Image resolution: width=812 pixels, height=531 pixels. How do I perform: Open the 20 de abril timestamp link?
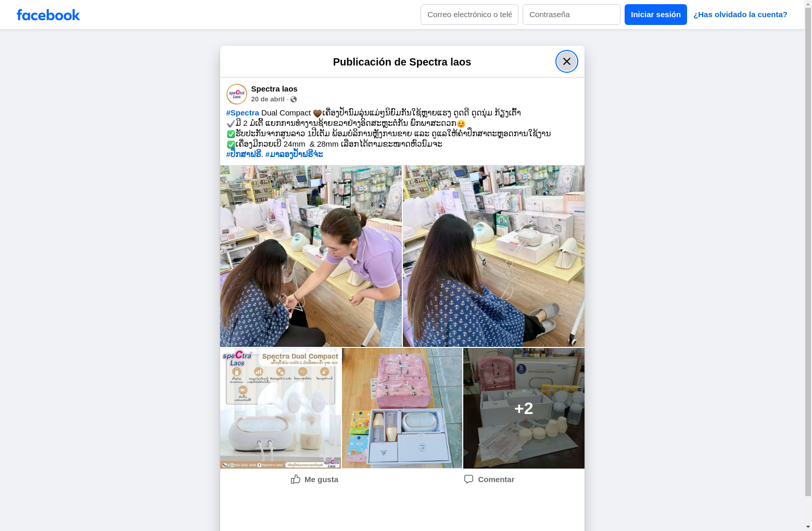pyautogui.click(x=268, y=99)
